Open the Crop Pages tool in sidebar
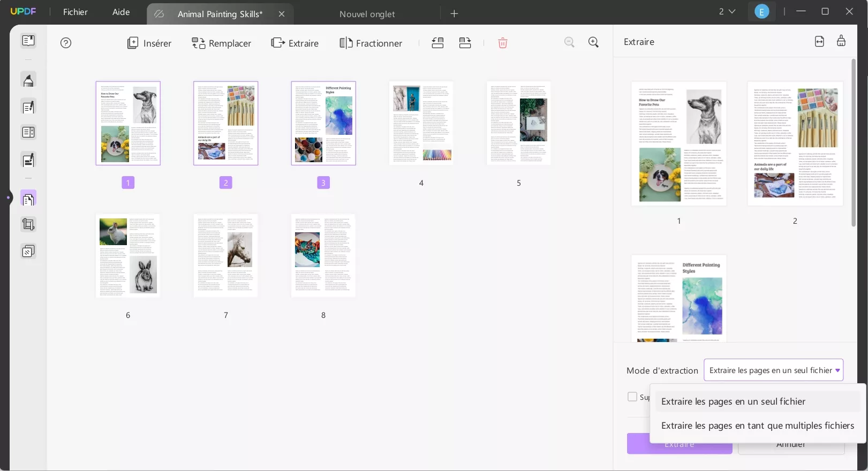Viewport: 868px width, 471px height. click(28, 224)
